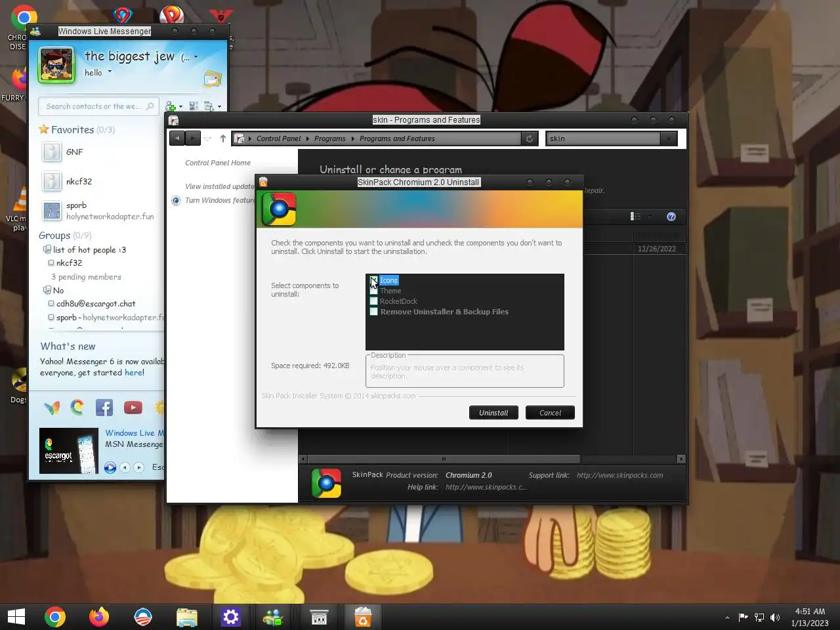Click the Chromium logo in uninstaller header
This screenshot has width=840, height=630.
coord(279,209)
